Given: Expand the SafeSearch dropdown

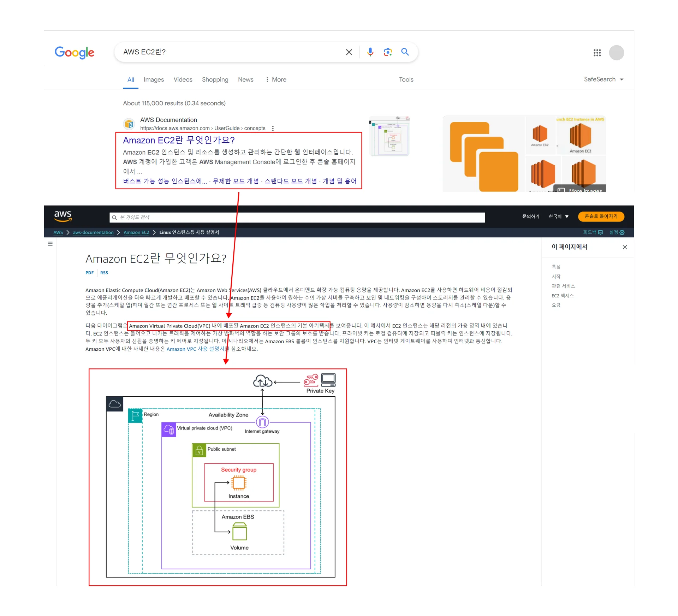Looking at the screenshot, I should click(603, 79).
